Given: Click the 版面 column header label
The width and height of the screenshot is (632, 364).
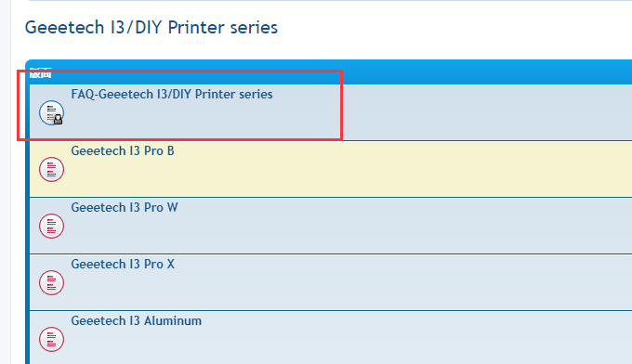Looking at the screenshot, I should (40, 72).
